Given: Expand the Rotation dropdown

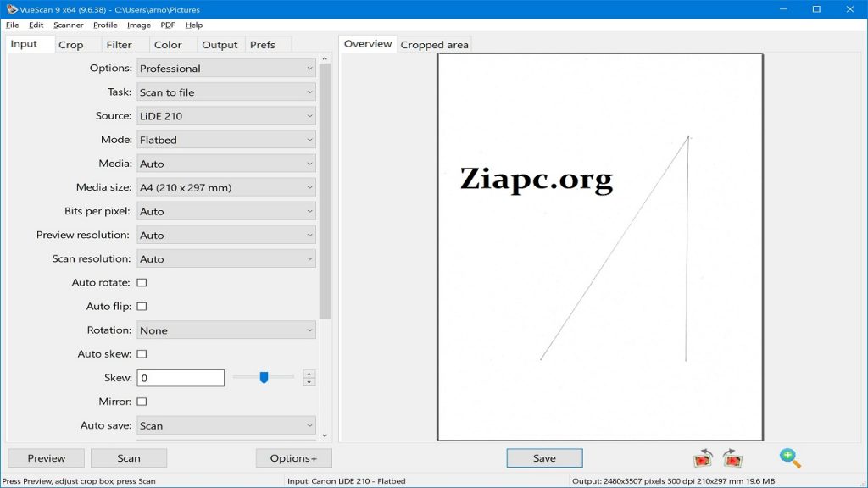Looking at the screenshot, I should [226, 330].
